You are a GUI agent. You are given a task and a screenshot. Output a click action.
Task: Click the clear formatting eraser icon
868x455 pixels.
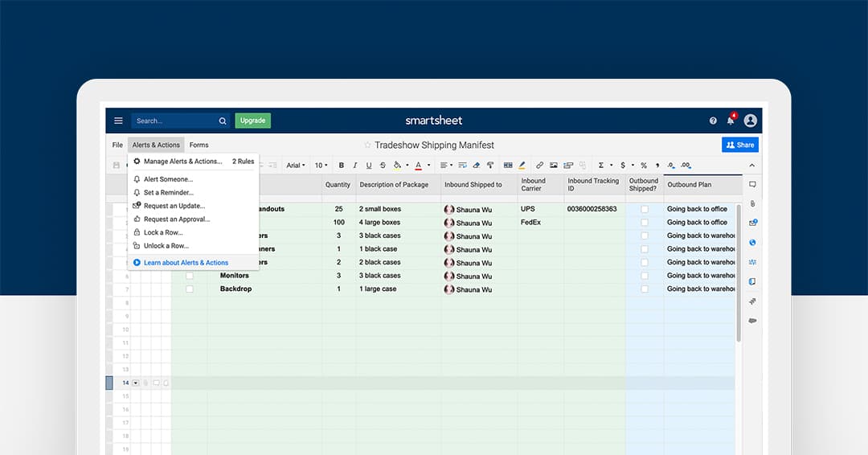[476, 166]
